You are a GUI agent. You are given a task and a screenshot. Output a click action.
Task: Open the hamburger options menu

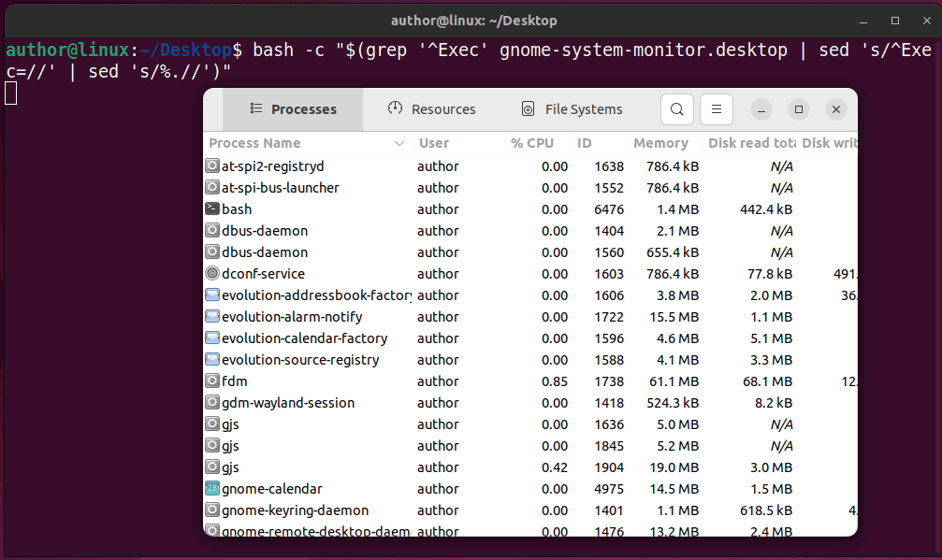716,109
